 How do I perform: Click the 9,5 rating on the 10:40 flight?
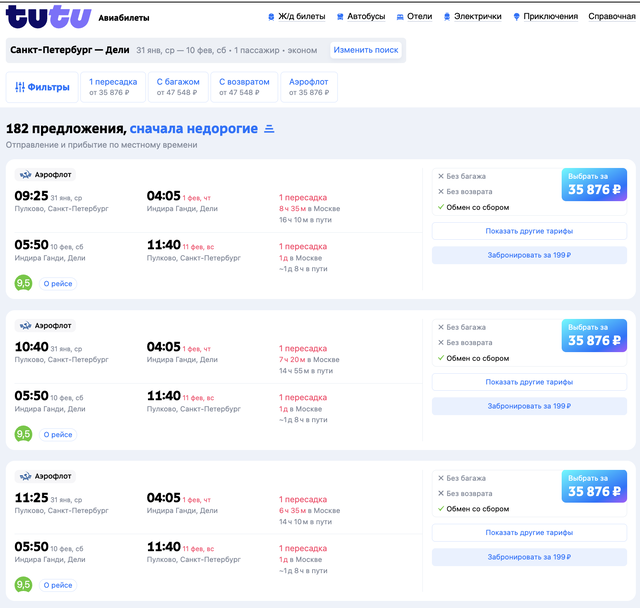(x=23, y=434)
